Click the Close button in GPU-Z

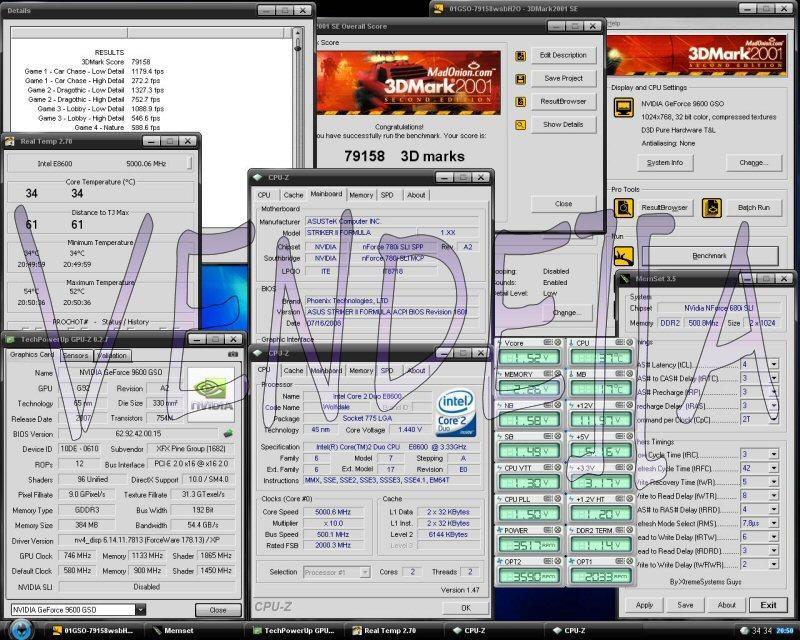[218, 610]
